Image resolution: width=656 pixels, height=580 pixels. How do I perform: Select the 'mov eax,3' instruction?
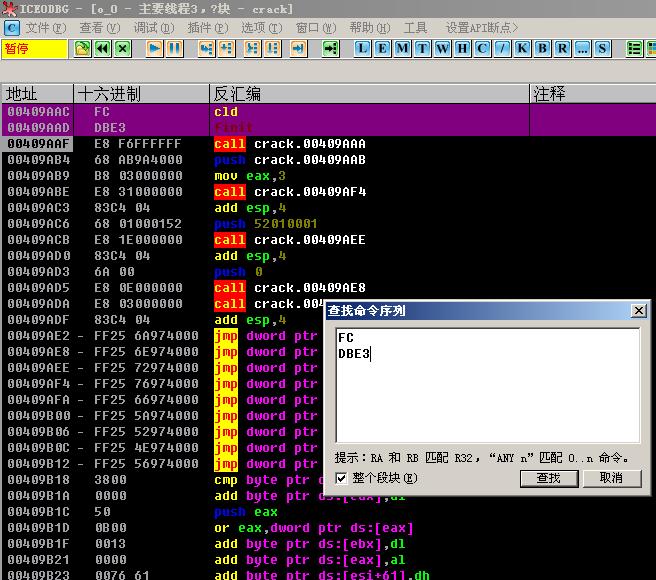[250, 176]
